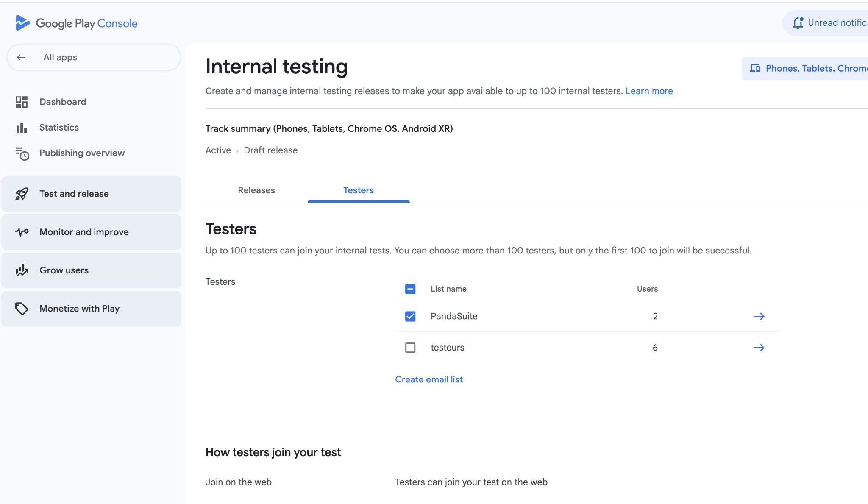
Task: Open Grow users via its chart icon
Action: (x=22, y=270)
